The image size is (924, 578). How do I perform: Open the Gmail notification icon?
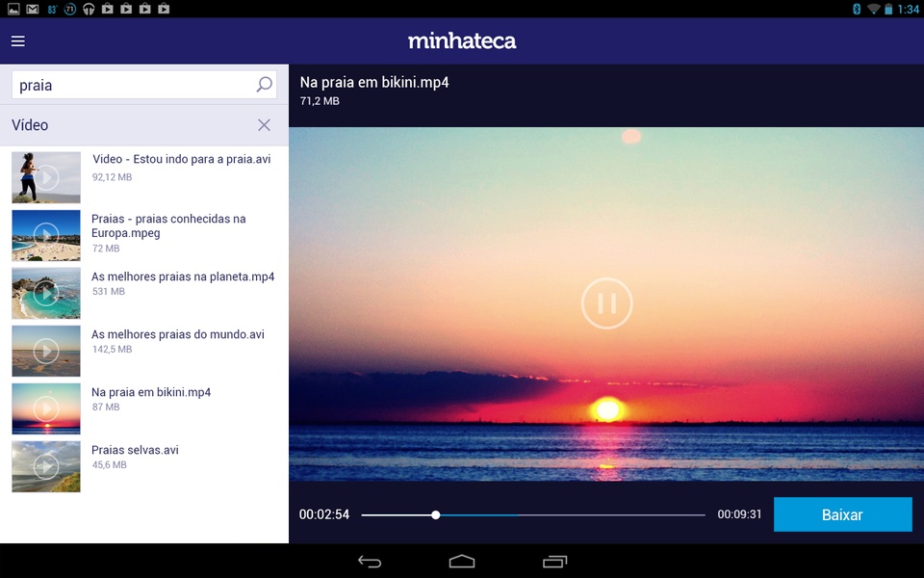tap(33, 9)
